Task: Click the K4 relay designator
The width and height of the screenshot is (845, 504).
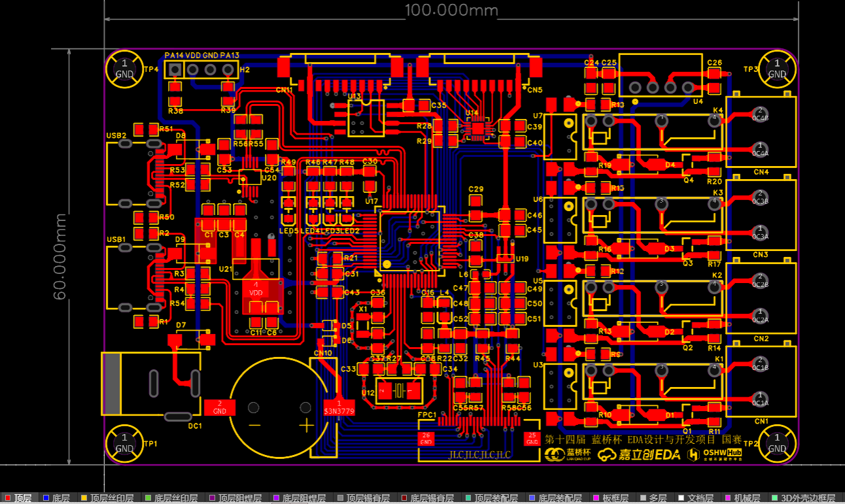Action: click(x=718, y=110)
